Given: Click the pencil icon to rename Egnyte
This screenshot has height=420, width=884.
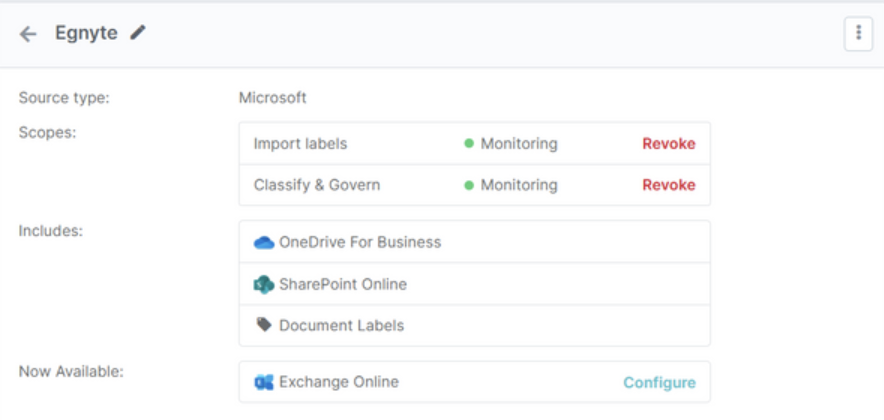Looking at the screenshot, I should pyautogui.click(x=138, y=33).
